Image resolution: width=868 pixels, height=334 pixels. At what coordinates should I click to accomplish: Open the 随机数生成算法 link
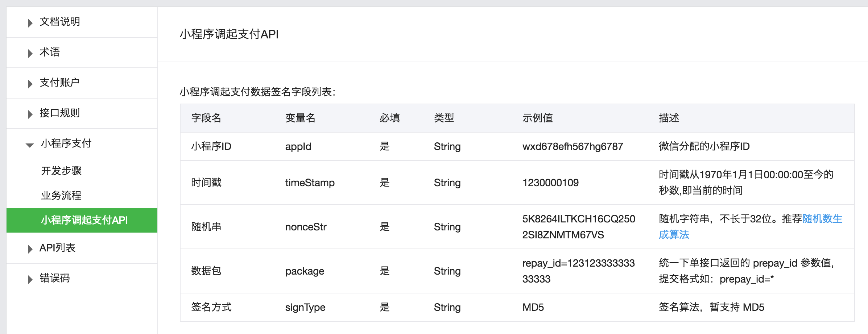[x=822, y=219]
